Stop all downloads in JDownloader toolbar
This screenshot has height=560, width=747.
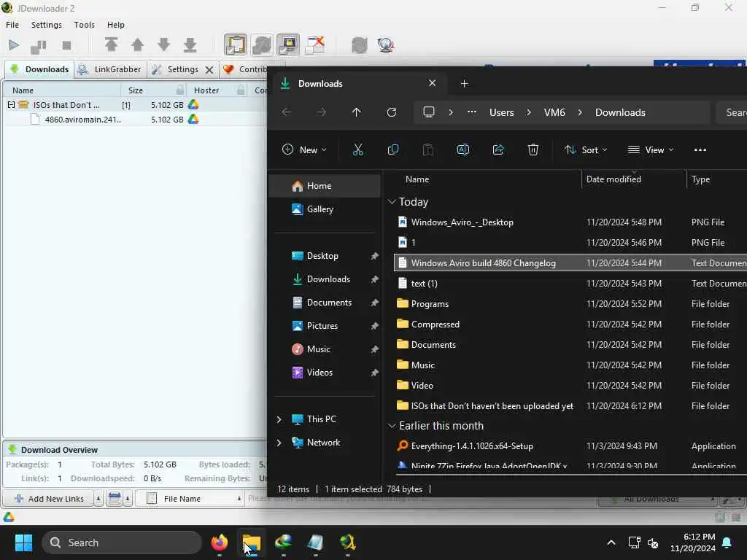click(66, 46)
